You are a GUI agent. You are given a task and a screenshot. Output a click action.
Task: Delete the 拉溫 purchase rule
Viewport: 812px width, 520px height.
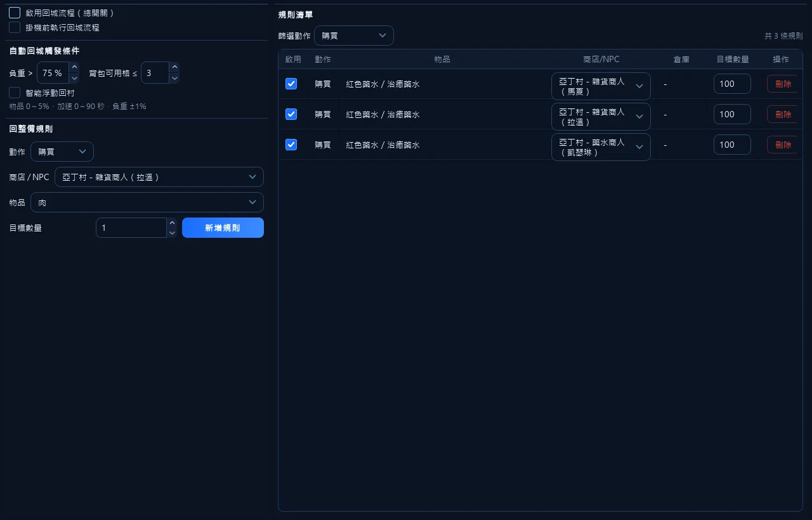coord(783,114)
